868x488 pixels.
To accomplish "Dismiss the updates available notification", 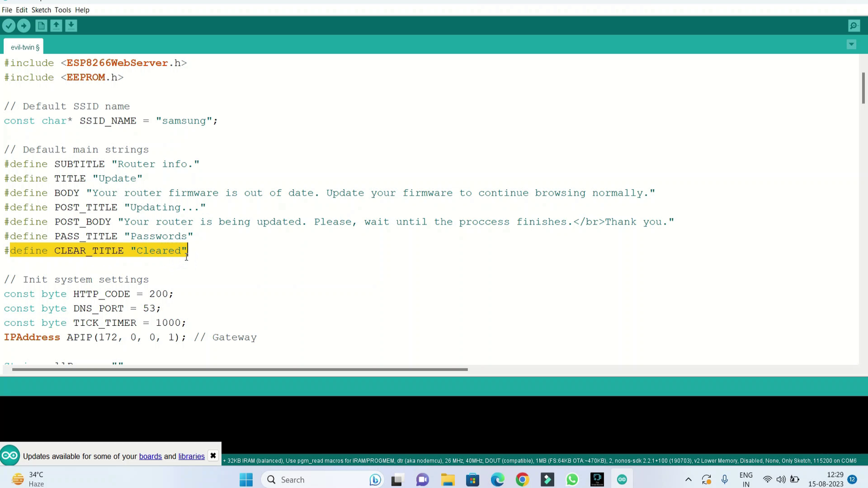I will tap(213, 455).
